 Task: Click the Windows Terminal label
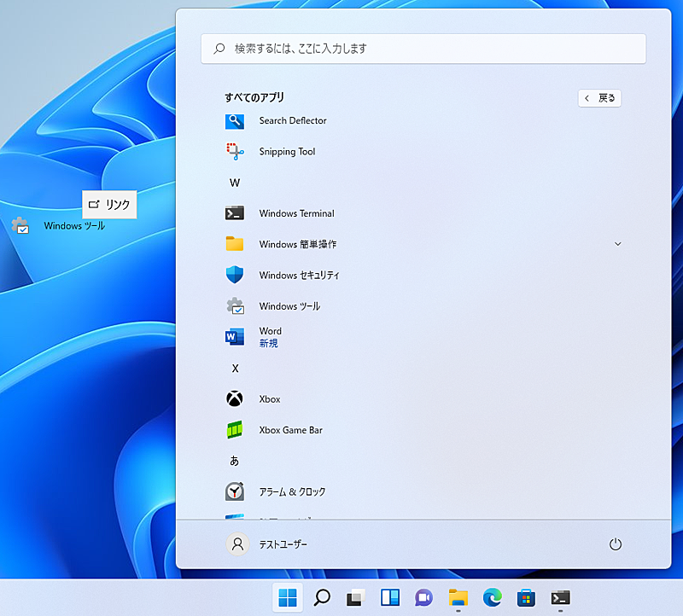tap(296, 213)
